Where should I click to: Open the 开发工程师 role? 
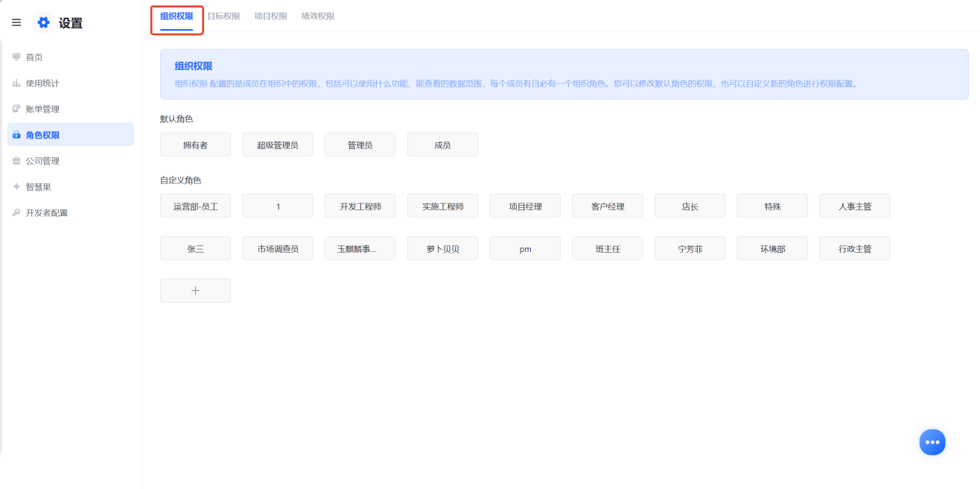(x=360, y=206)
